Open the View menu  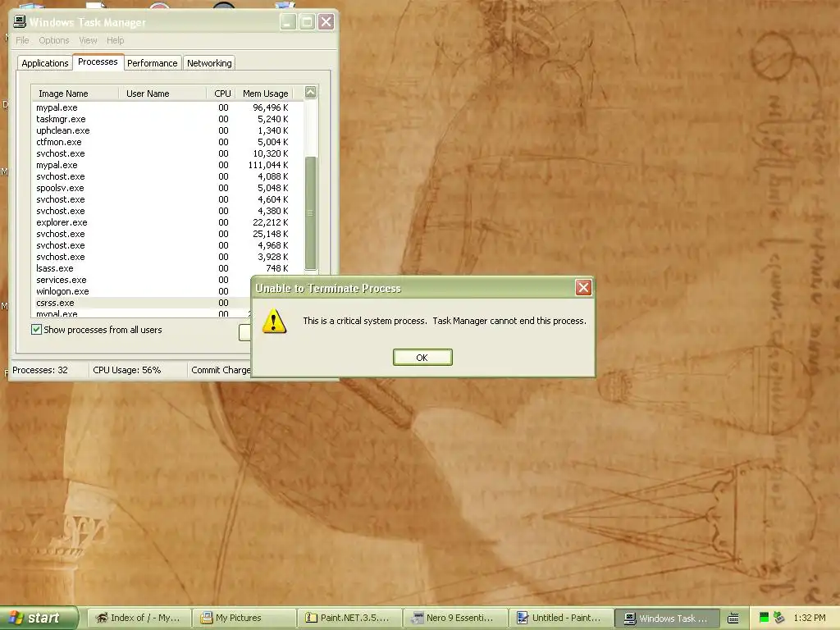tap(89, 40)
